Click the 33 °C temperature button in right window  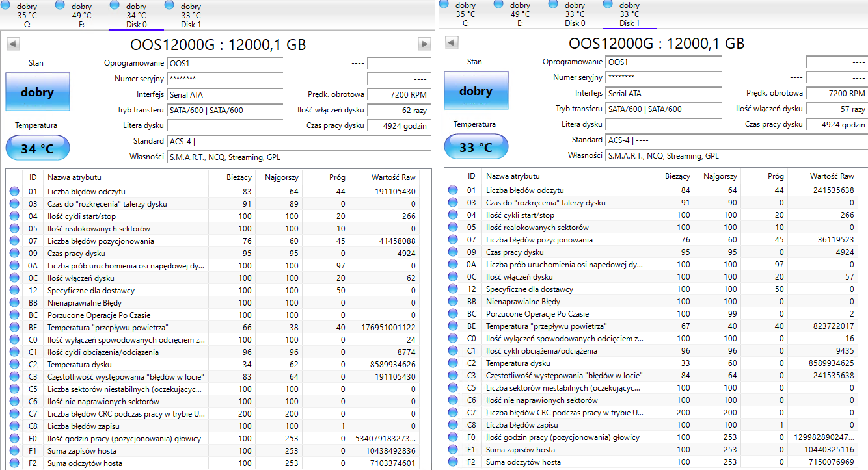coord(476,148)
